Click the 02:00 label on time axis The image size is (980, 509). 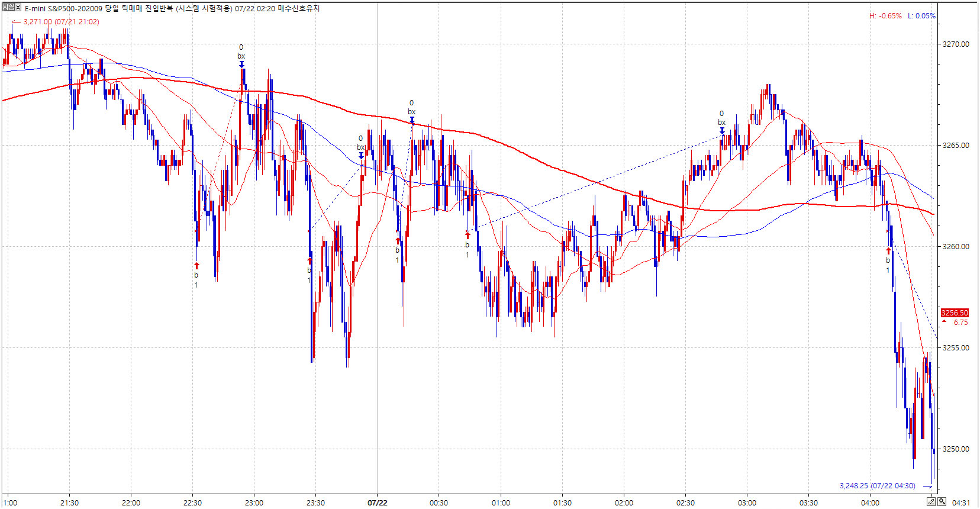click(624, 502)
